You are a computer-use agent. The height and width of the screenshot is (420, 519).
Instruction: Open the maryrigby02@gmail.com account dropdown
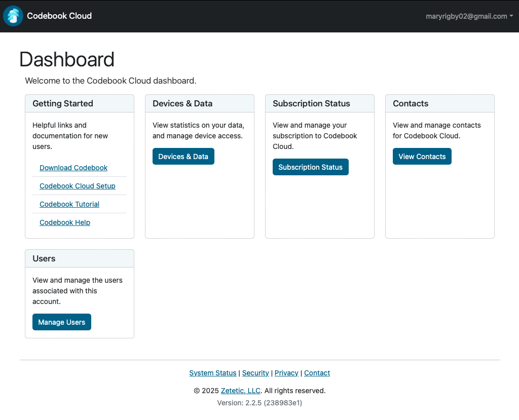[469, 16]
